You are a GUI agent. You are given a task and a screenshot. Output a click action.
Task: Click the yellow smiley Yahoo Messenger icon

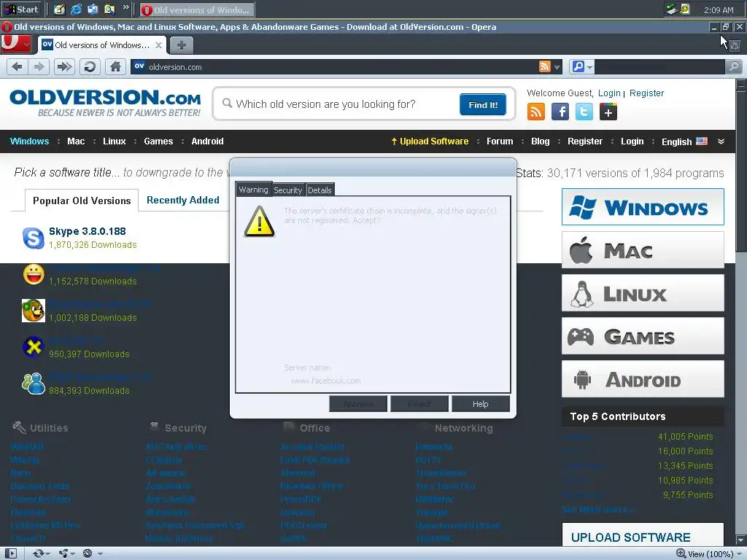[34, 274]
